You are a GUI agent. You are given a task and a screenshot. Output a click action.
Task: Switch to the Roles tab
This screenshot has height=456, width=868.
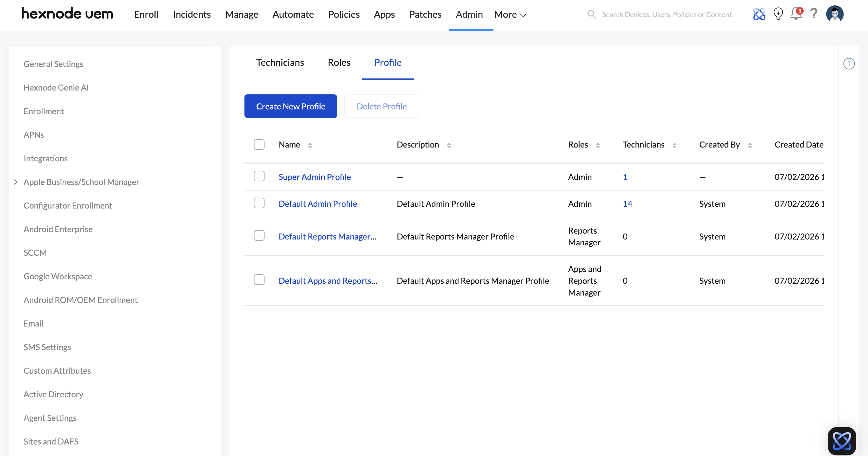[339, 63]
